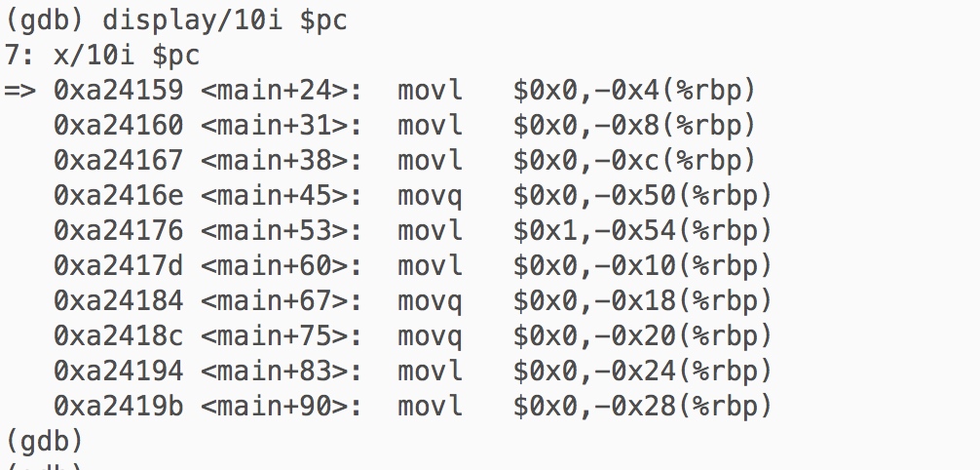
Task: Click address 0xa24194 in the listing
Action: pos(118,372)
